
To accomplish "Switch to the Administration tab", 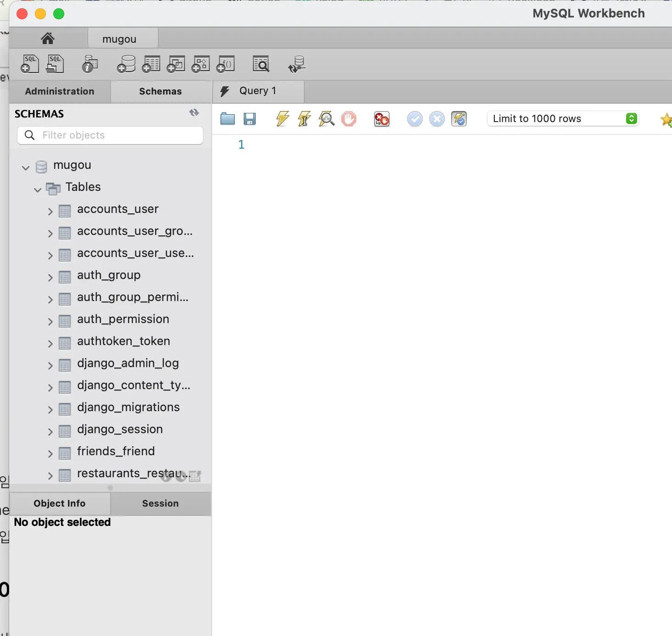I will point(60,91).
